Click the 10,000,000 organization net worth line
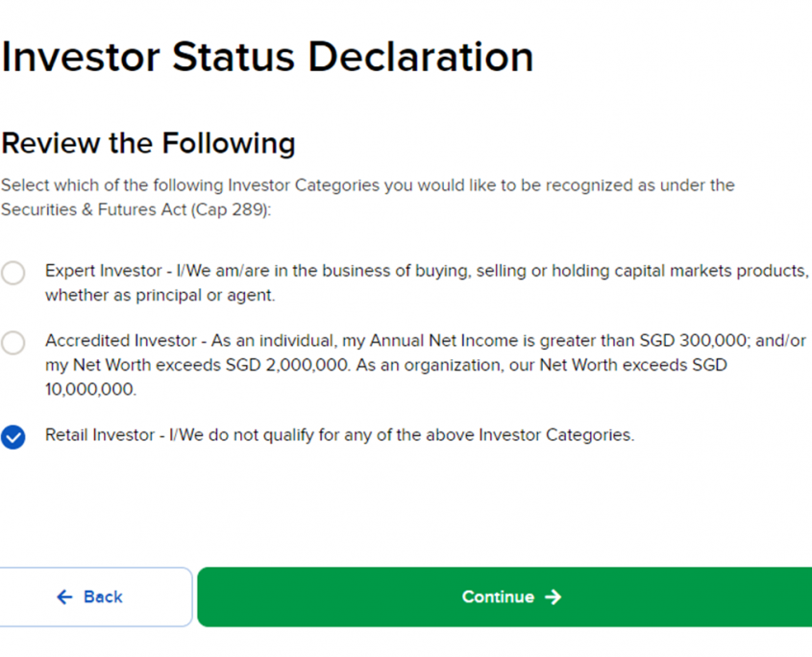The width and height of the screenshot is (812, 657). [90, 390]
